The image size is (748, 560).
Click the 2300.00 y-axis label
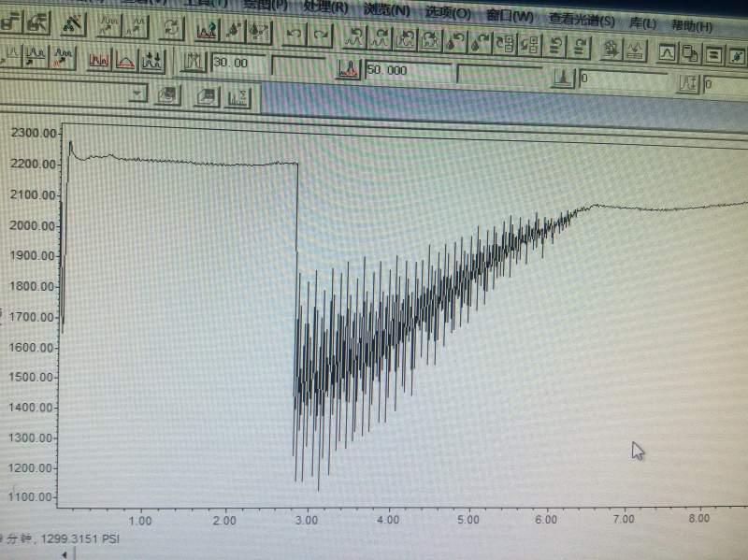33,133
